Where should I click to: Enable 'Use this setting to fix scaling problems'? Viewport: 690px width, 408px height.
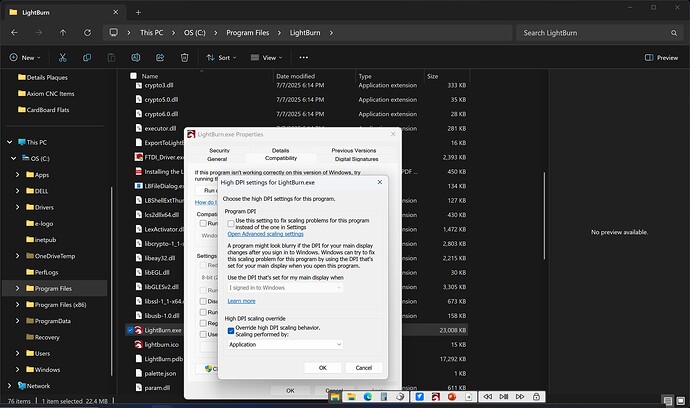click(x=231, y=224)
